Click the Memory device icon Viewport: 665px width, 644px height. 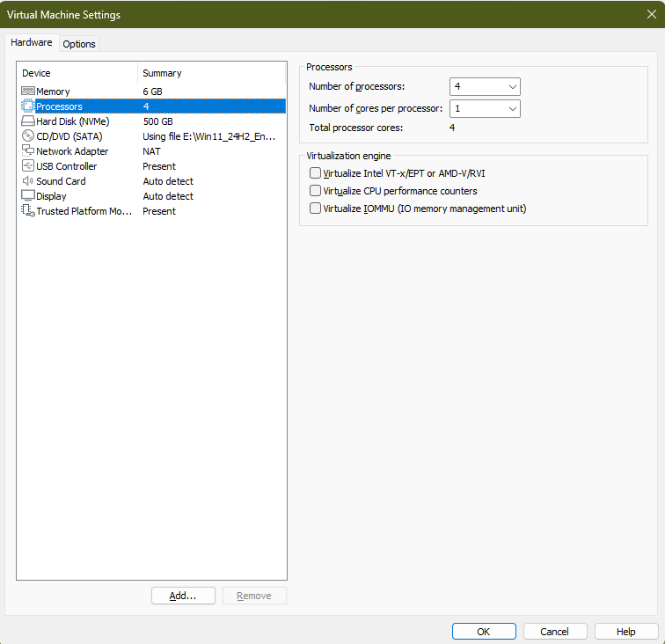click(x=28, y=91)
